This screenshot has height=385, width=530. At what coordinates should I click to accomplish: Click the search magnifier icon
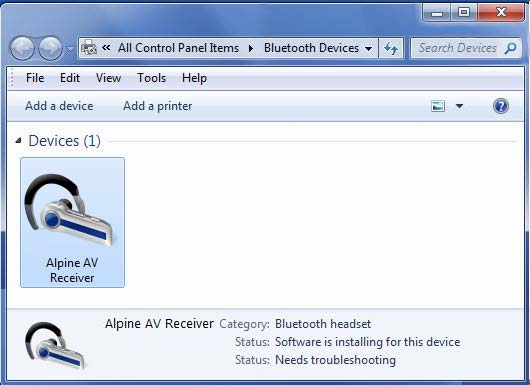[x=510, y=48]
